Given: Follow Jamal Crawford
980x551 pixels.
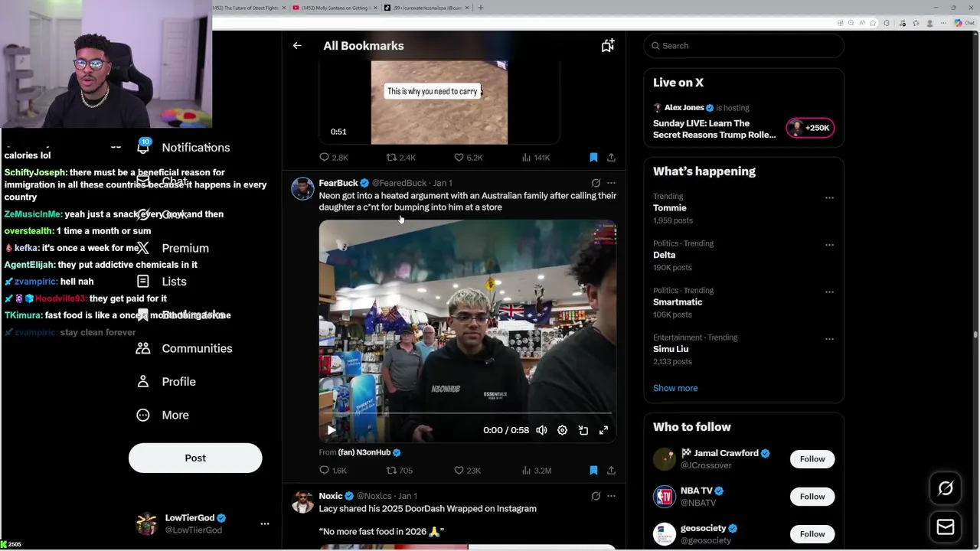Looking at the screenshot, I should [812, 459].
